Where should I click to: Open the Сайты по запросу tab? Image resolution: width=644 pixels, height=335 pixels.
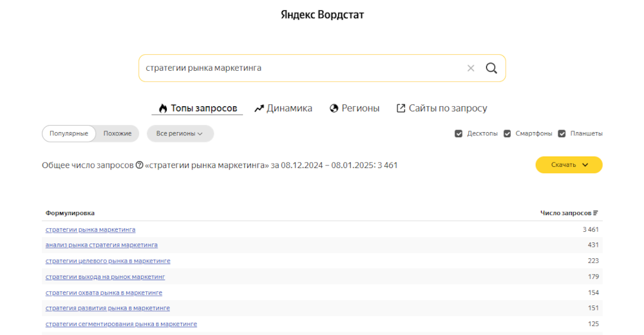(442, 108)
